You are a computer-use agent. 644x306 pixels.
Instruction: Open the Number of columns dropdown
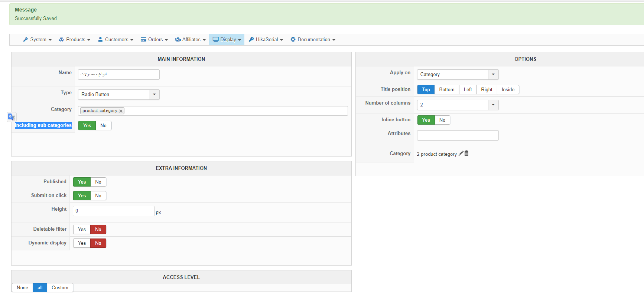click(458, 105)
